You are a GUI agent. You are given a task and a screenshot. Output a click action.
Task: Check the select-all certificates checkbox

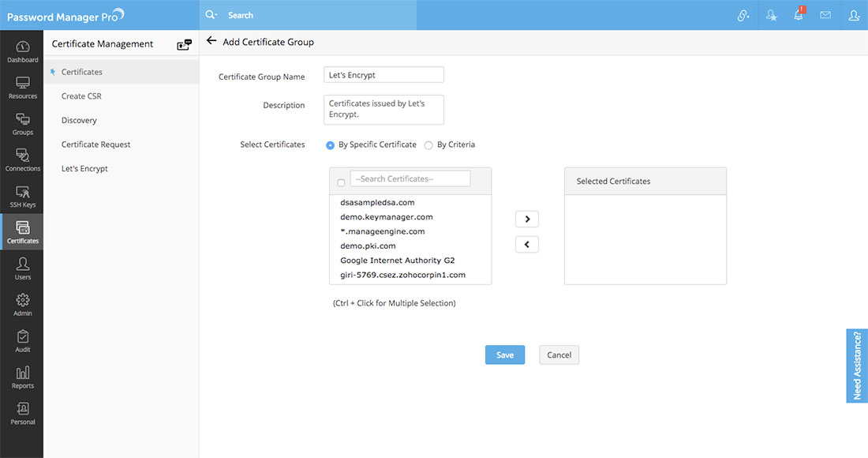click(340, 181)
